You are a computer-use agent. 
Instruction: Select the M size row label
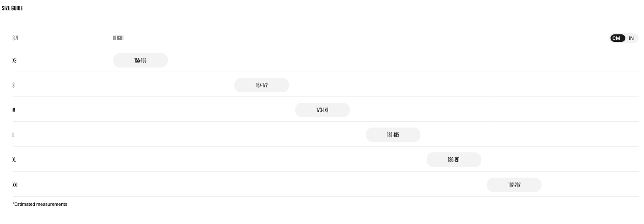(14, 110)
